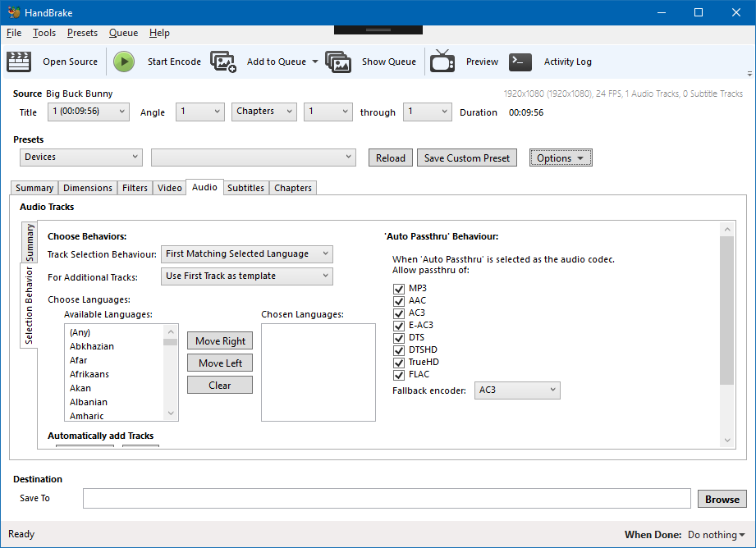Open the Title dropdown
The height and width of the screenshot is (548, 756).
(89, 112)
